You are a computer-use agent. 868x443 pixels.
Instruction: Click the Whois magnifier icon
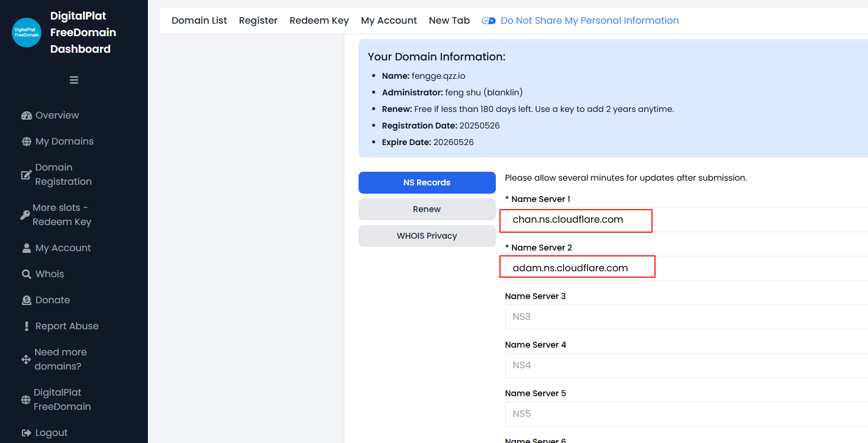[27, 274]
